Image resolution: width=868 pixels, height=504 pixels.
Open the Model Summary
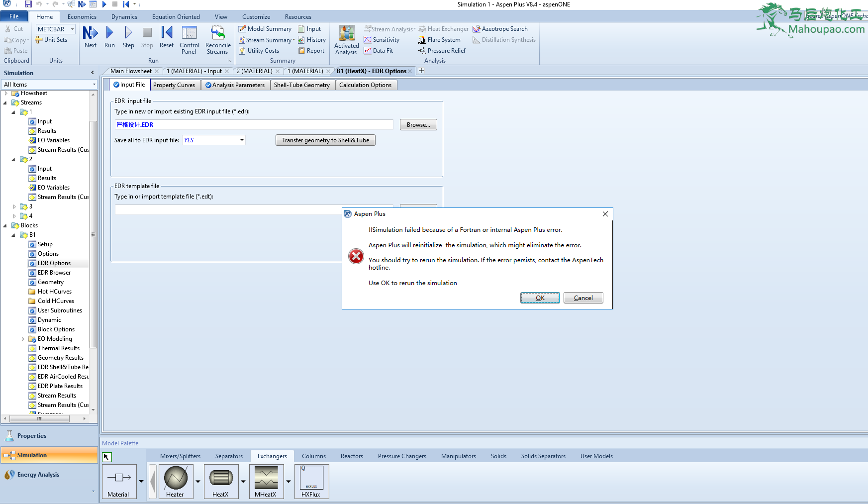(x=265, y=29)
